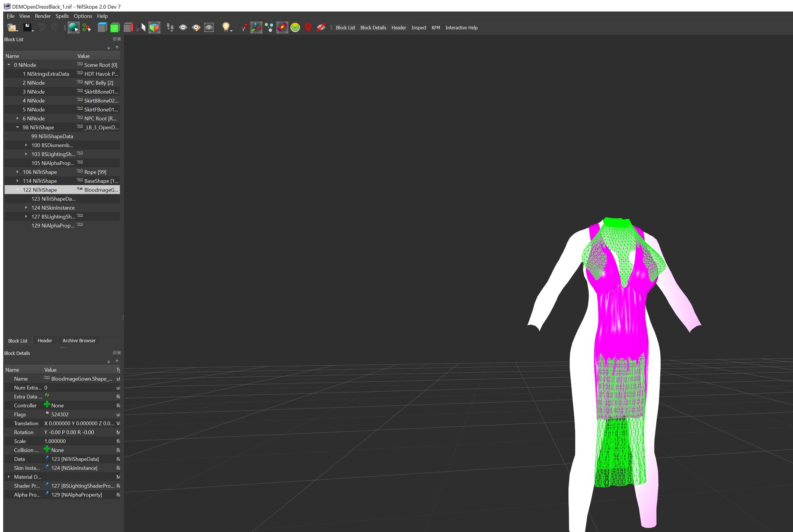793x532 pixels.
Task: Toggle the eye visibility icon
Action: [183, 28]
